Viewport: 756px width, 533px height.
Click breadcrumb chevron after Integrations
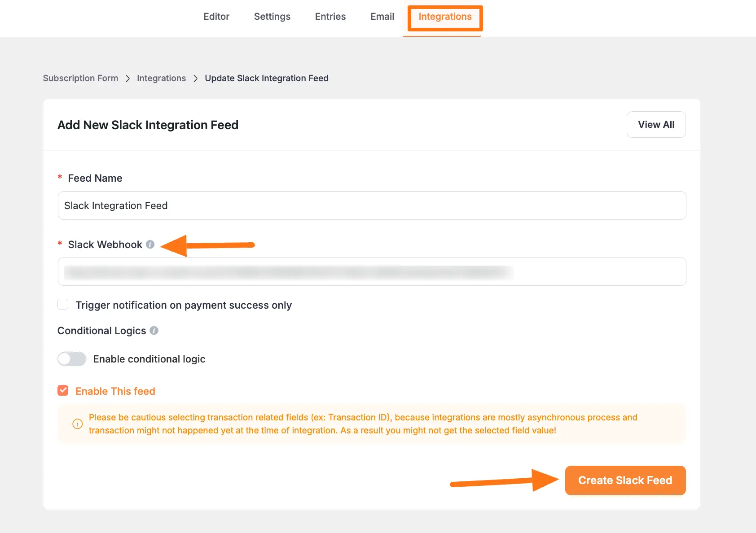click(195, 79)
